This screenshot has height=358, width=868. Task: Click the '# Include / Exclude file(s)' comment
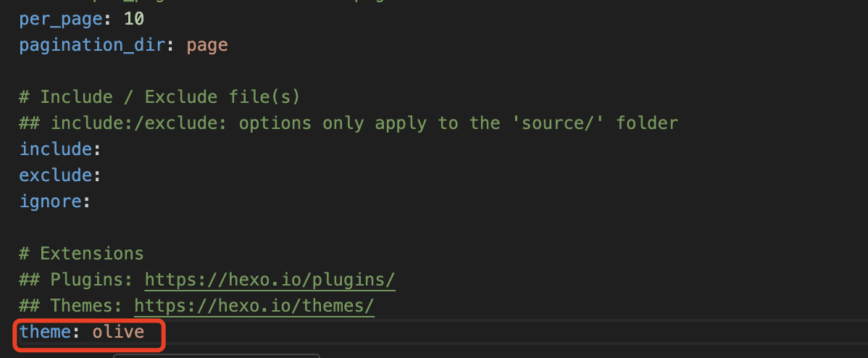(x=159, y=97)
